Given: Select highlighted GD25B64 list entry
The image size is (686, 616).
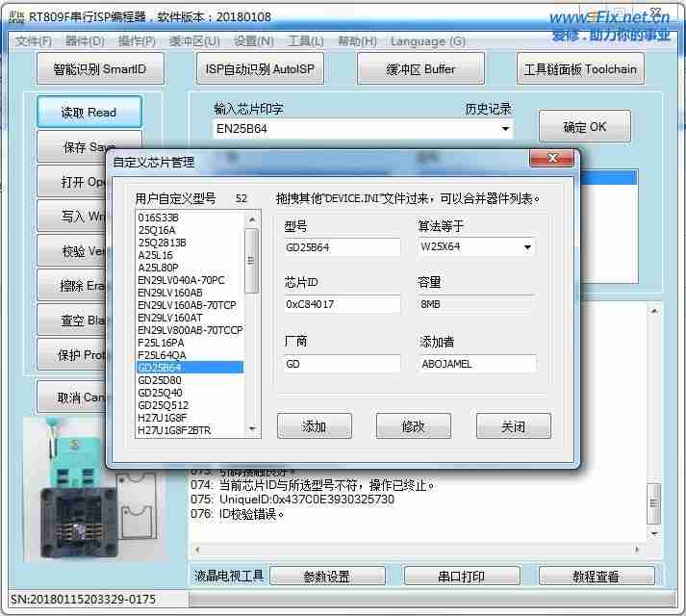Looking at the screenshot, I should click(x=191, y=368).
